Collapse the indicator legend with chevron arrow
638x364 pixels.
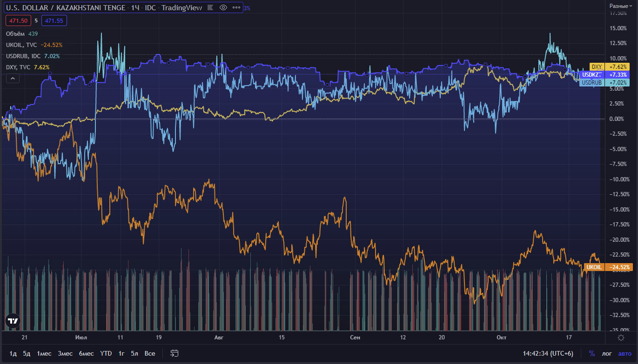(x=13, y=79)
